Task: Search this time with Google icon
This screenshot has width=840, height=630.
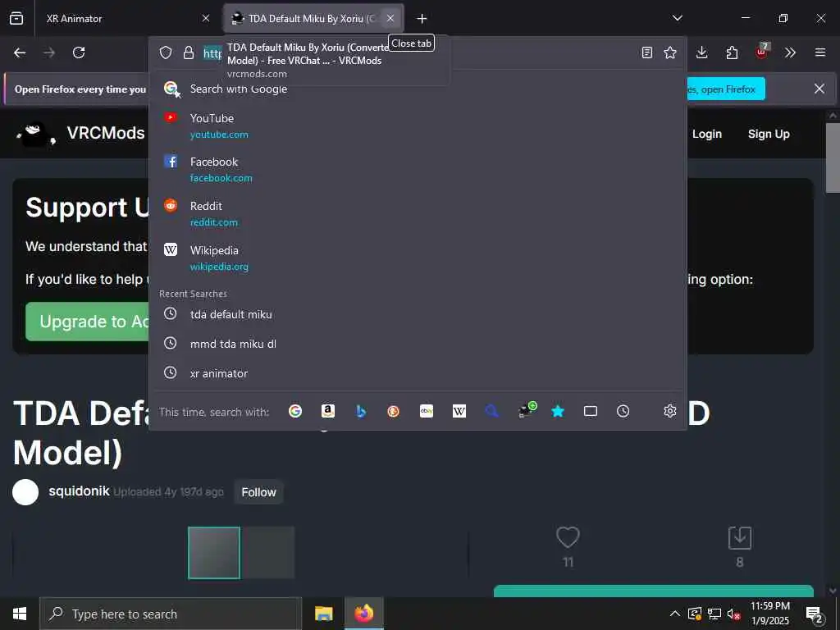Action: point(295,411)
